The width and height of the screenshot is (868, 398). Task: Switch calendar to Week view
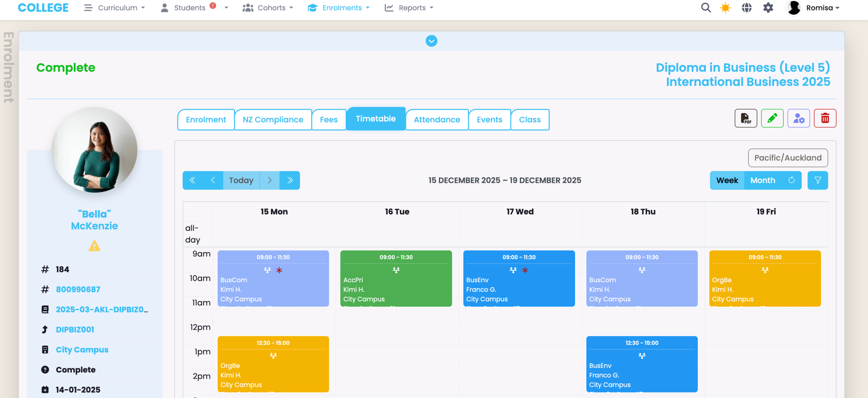pyautogui.click(x=727, y=180)
